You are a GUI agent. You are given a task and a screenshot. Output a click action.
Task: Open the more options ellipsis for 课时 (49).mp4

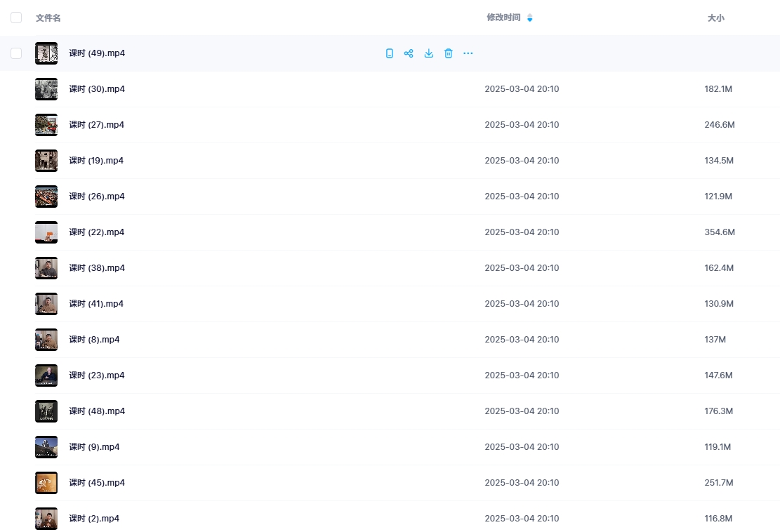click(x=468, y=53)
